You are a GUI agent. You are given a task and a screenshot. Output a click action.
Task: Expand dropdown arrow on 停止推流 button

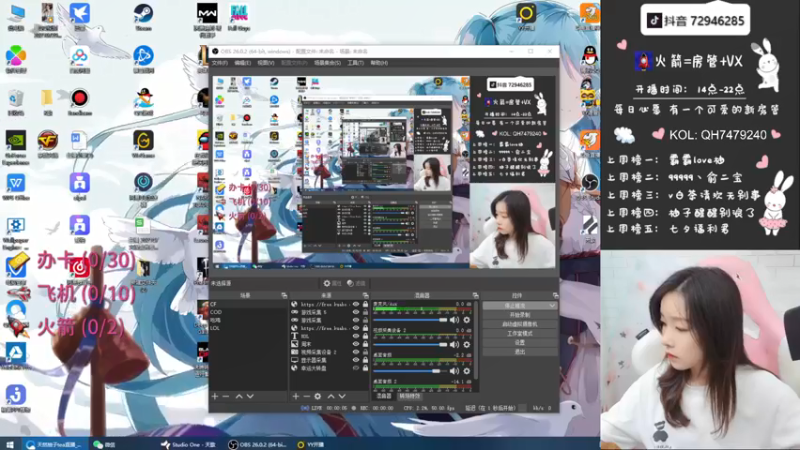click(552, 306)
